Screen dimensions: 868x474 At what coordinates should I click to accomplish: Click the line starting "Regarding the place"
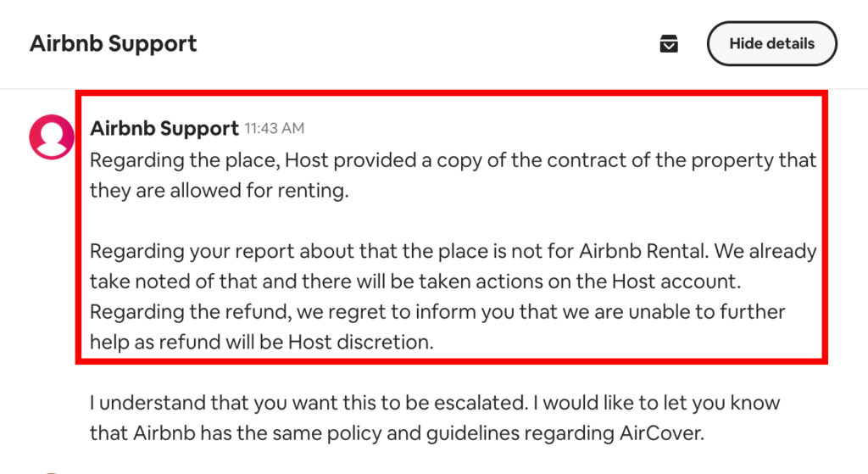tap(453, 159)
